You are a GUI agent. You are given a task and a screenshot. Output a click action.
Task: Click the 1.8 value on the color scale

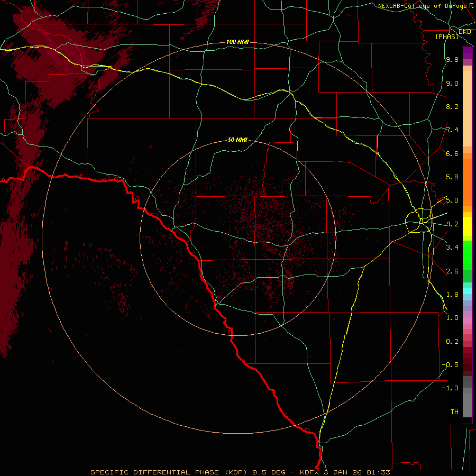(x=452, y=295)
